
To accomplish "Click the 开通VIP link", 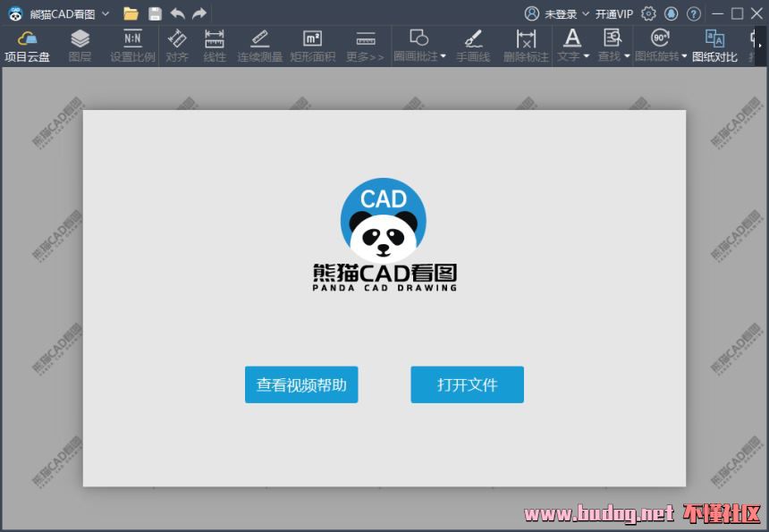I will [x=614, y=13].
